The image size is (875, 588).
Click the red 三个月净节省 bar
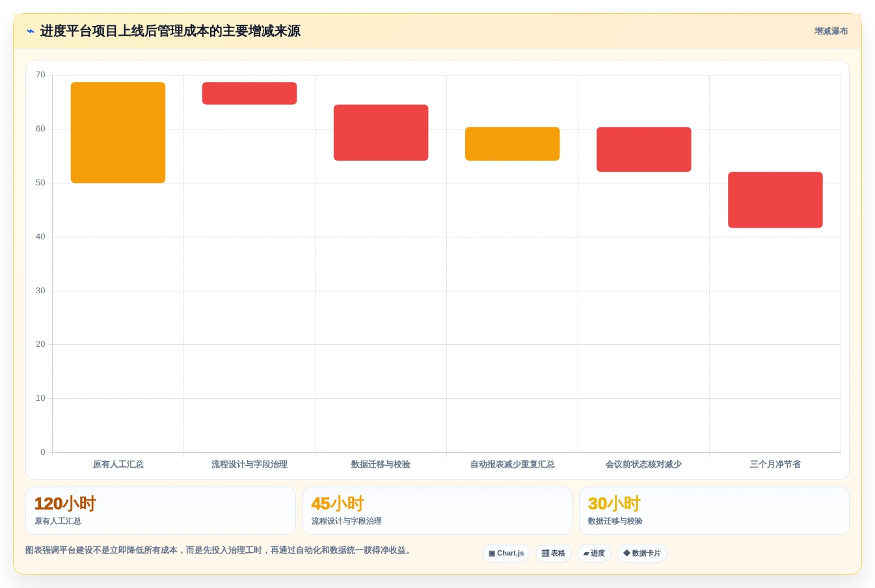click(x=775, y=200)
